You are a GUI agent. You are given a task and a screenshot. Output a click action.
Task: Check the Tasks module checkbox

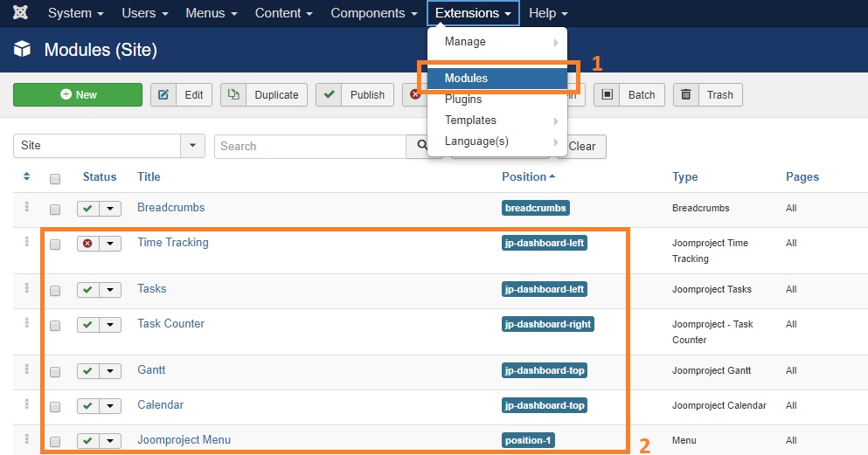[55, 291]
